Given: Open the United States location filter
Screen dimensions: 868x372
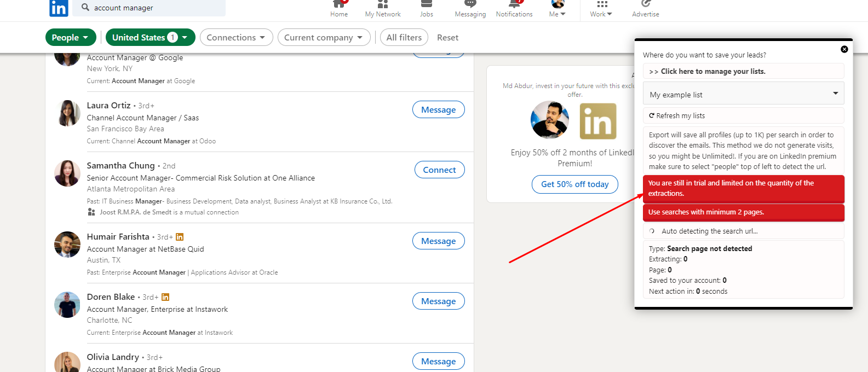Looking at the screenshot, I should tap(151, 37).
